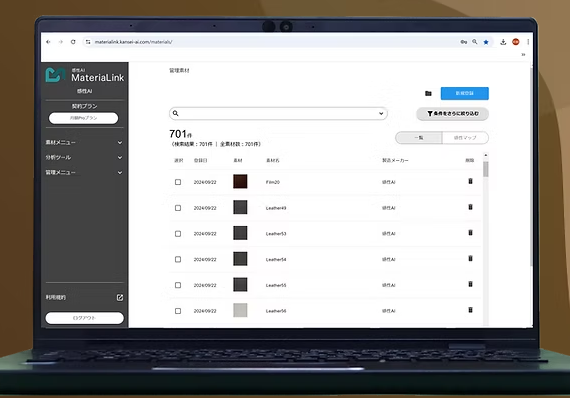Open browser downloads icon
570x398 pixels.
tap(503, 42)
